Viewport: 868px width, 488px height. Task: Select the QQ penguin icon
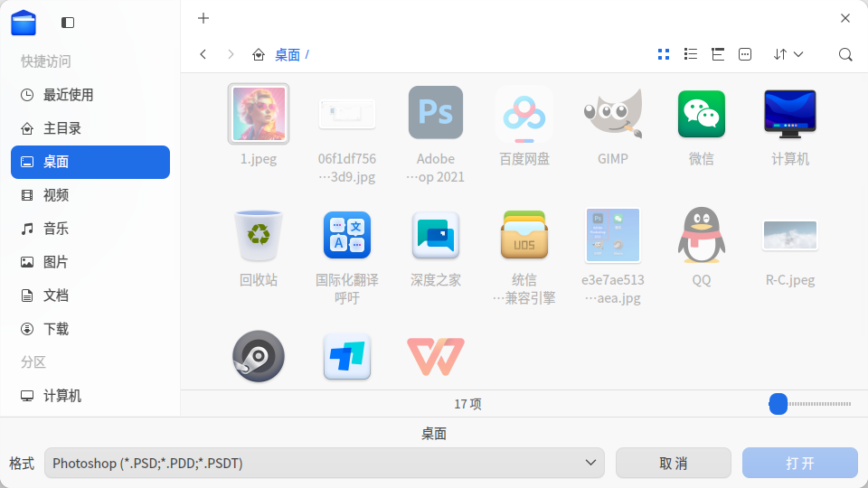[702, 235]
